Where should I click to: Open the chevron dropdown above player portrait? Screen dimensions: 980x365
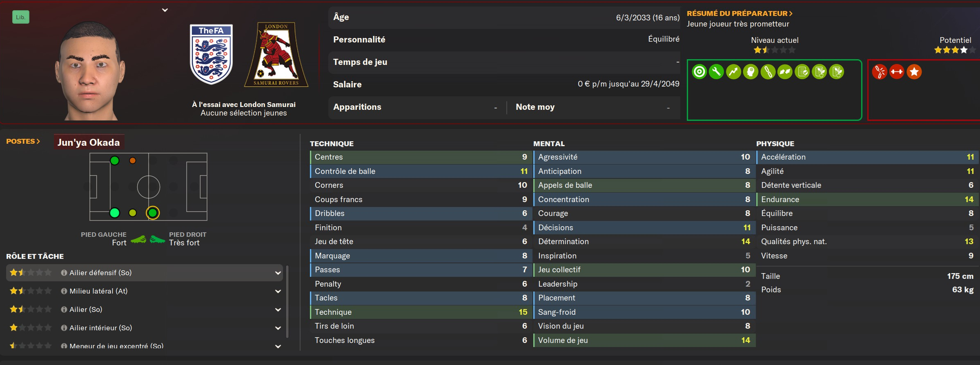click(x=165, y=10)
